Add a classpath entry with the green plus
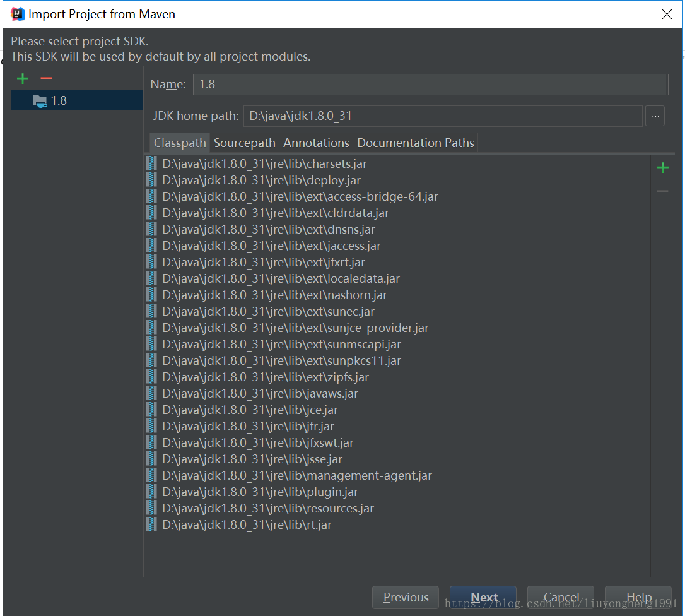Viewport: 685px width, 616px height. coord(663,167)
